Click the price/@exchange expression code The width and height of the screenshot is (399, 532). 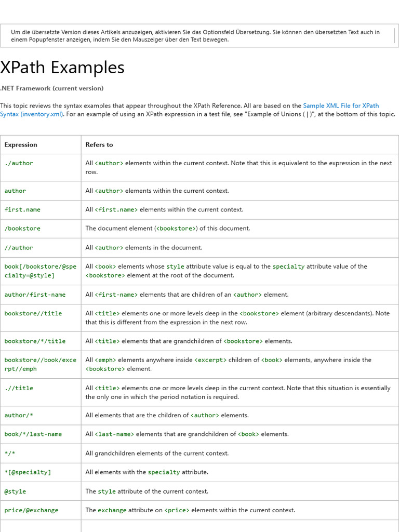coord(31,510)
